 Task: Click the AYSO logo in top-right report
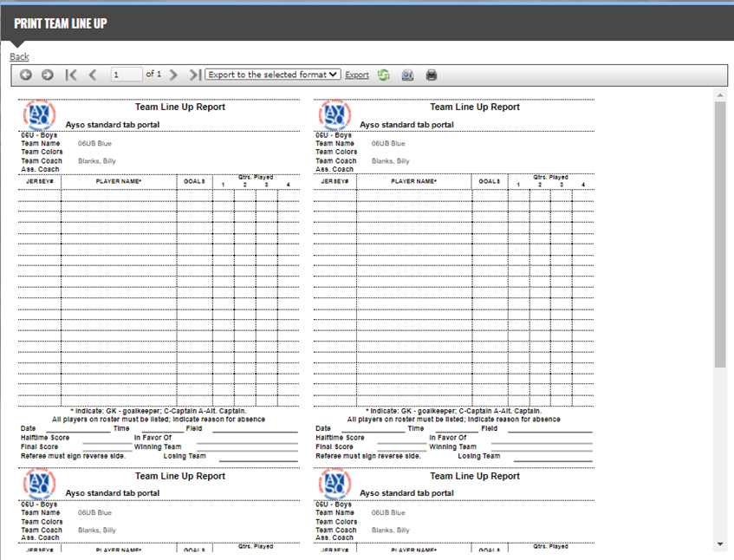click(x=335, y=114)
